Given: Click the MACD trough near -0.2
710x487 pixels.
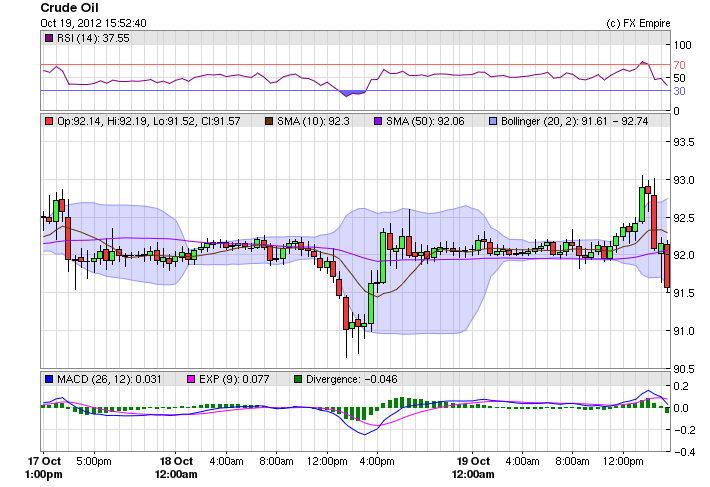Looking at the screenshot, I should [x=365, y=433].
